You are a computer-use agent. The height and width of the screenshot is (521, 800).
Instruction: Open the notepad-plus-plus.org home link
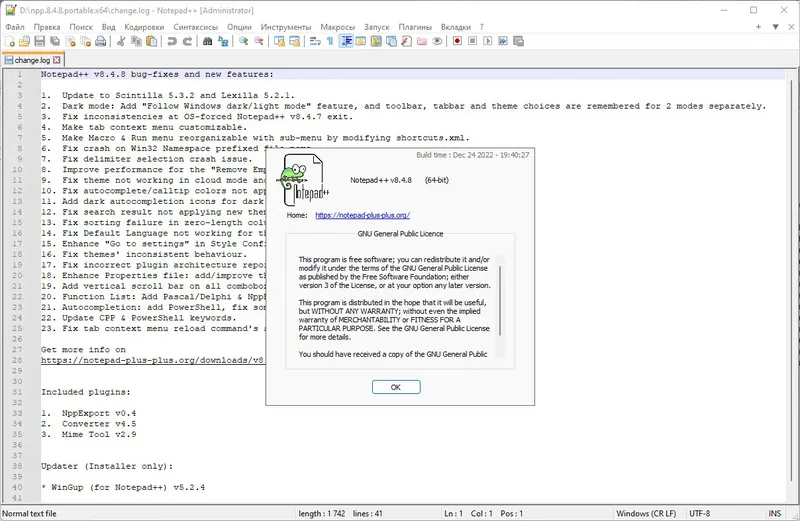[362, 215]
